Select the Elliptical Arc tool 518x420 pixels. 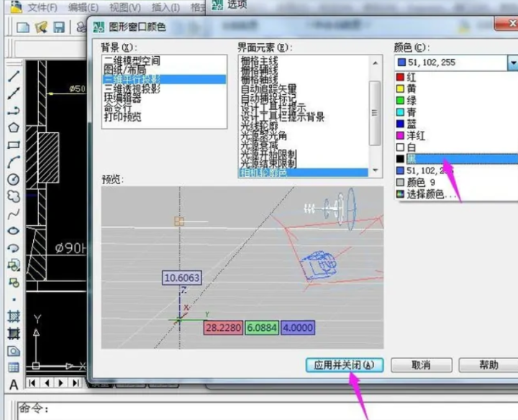[x=14, y=248]
